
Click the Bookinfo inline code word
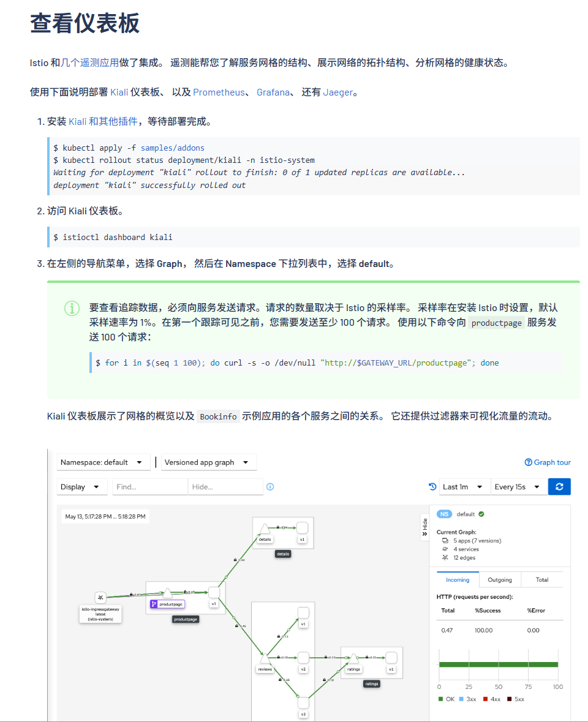218,416
